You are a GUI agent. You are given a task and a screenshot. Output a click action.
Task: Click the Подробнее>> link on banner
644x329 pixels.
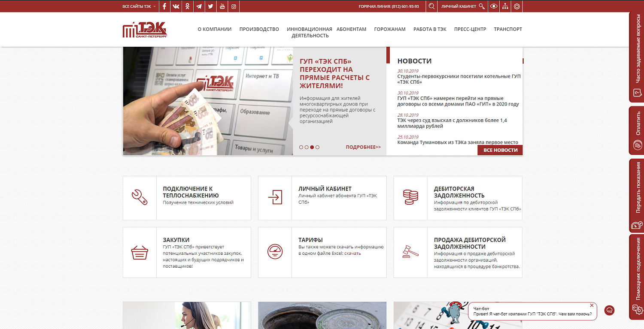363,147
